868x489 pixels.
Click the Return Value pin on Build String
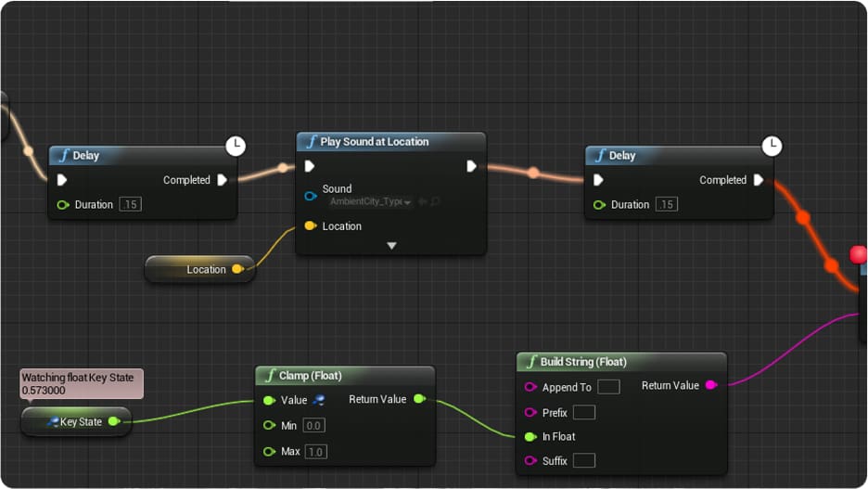pos(711,385)
